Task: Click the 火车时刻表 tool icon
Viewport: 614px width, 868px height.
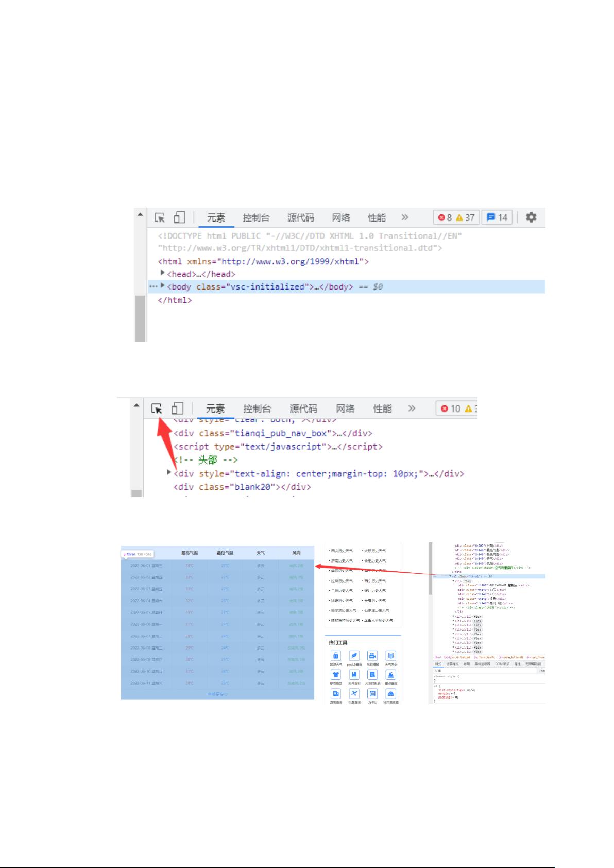Action: (372, 674)
